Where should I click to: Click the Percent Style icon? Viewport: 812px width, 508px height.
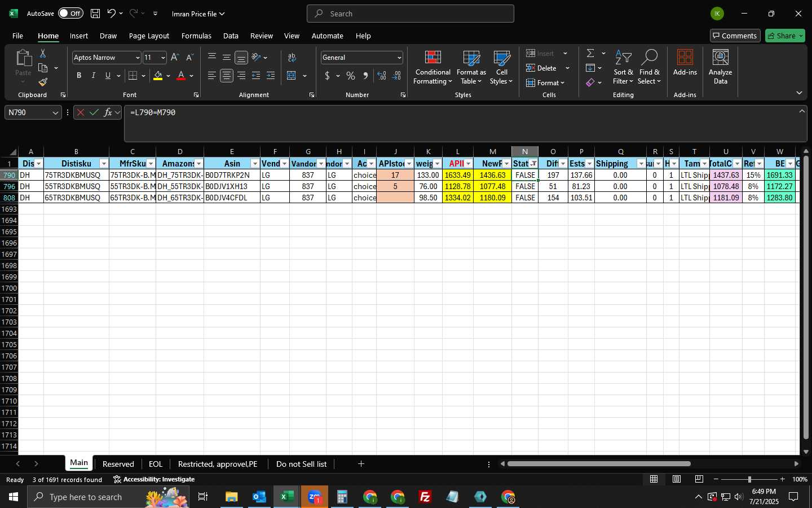click(351, 76)
